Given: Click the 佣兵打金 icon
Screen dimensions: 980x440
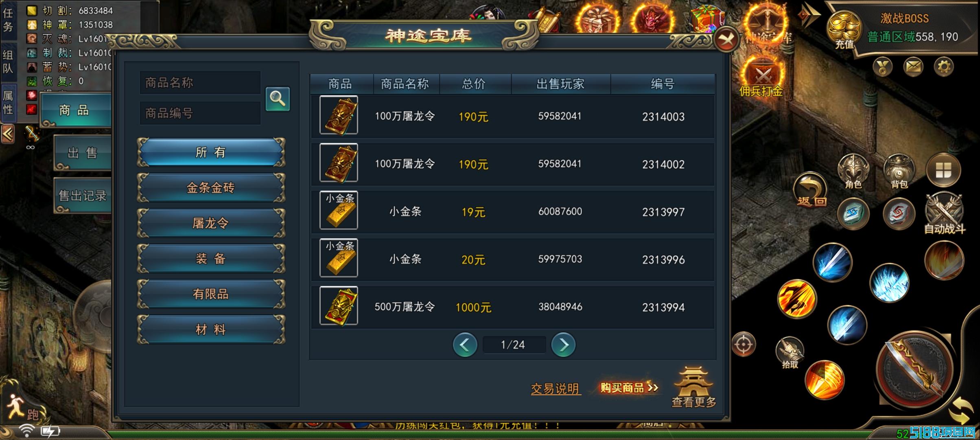Looking at the screenshot, I should tap(761, 77).
